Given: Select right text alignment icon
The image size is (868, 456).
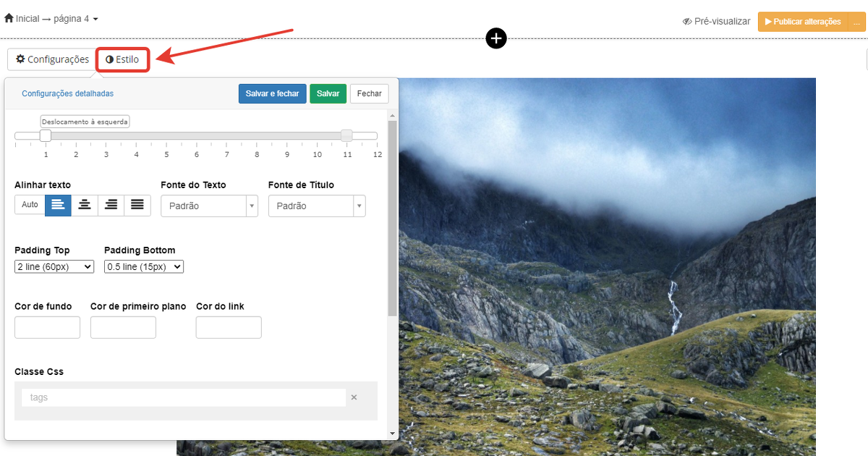Looking at the screenshot, I should [111, 206].
